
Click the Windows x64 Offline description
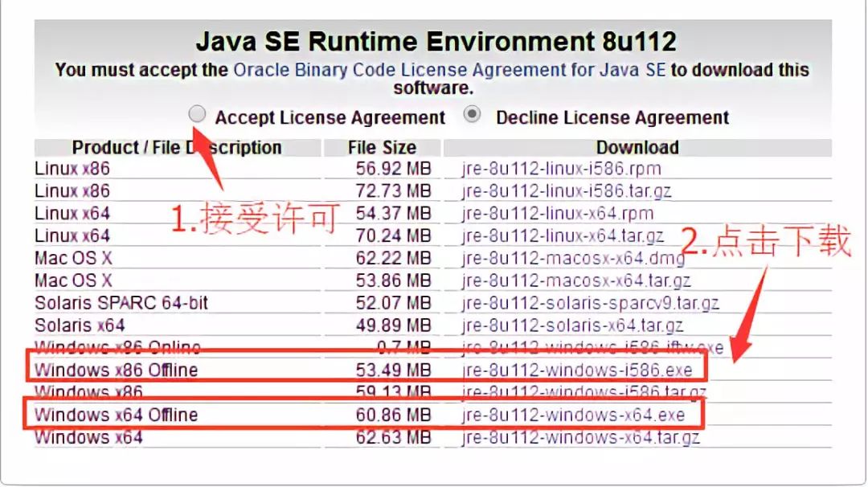tap(117, 415)
